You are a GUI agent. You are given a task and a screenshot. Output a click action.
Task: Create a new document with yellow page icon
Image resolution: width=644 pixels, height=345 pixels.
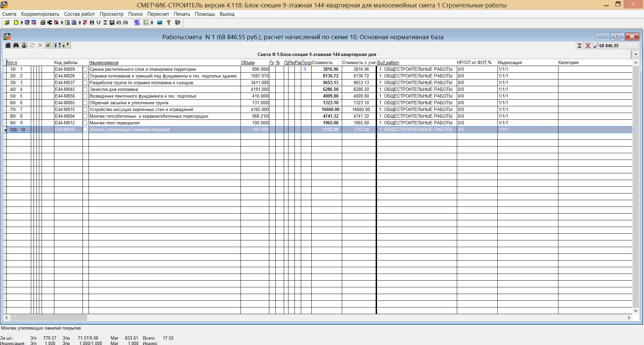(16, 22)
